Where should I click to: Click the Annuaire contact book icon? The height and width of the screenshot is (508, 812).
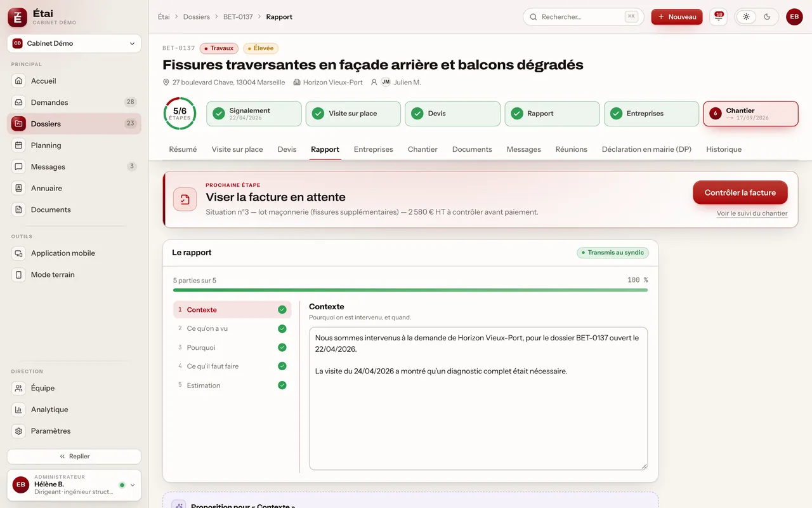[x=19, y=188]
